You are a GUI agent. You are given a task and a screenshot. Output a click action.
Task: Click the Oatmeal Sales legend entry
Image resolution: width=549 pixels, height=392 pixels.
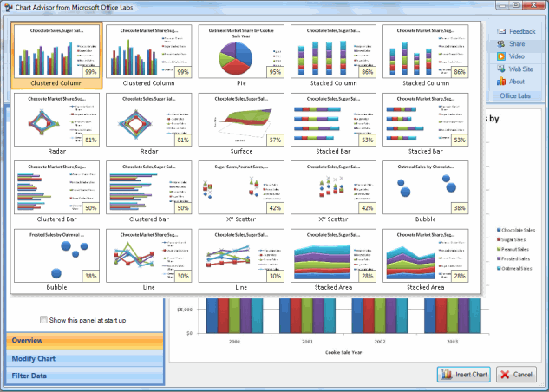pyautogui.click(x=514, y=269)
